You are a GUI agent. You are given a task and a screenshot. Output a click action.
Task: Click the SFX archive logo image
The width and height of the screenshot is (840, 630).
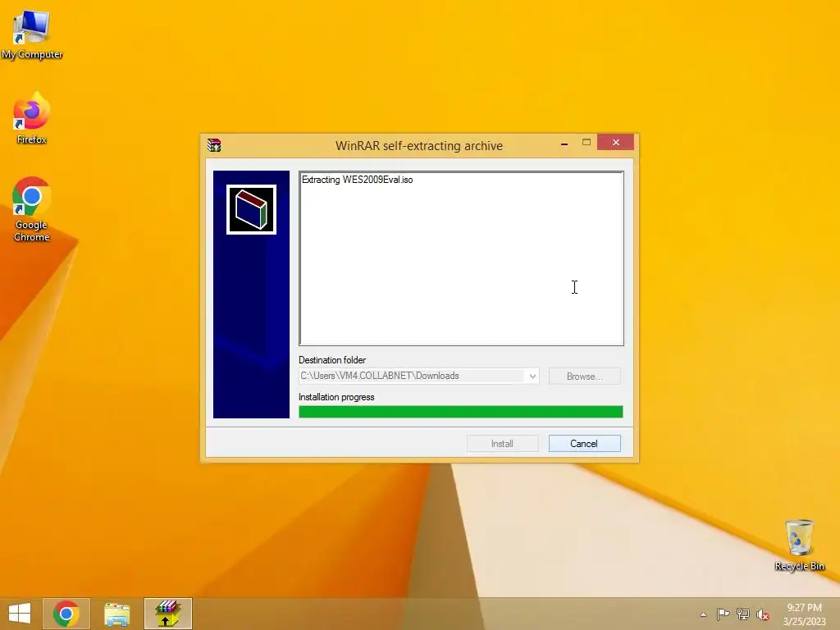tap(251, 209)
